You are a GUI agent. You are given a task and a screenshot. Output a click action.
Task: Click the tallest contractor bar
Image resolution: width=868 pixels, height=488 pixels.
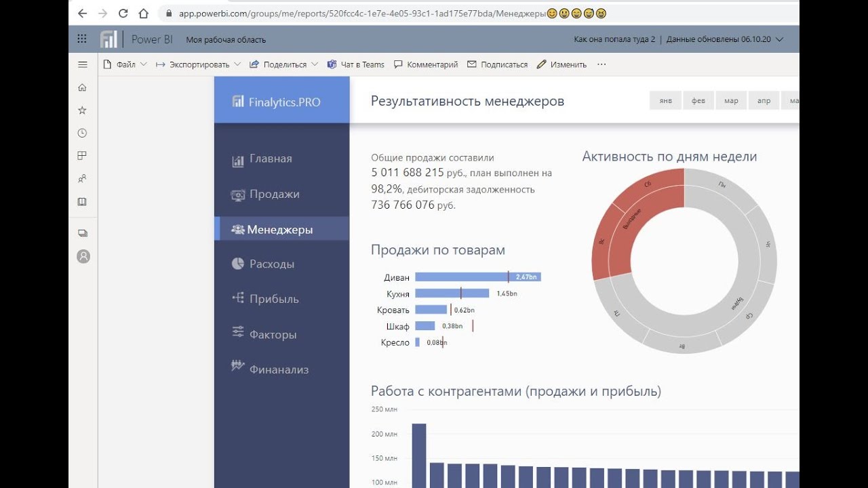coord(419,455)
